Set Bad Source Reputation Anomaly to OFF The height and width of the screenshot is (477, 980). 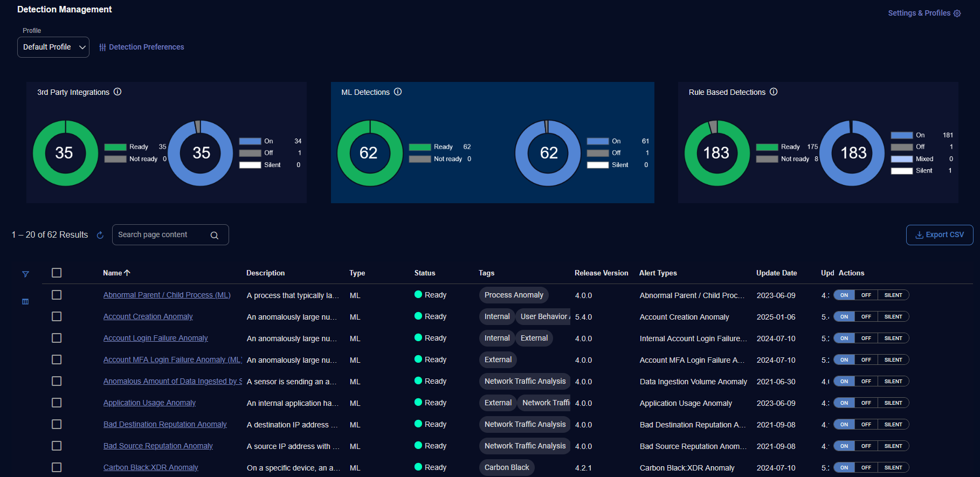tap(866, 446)
